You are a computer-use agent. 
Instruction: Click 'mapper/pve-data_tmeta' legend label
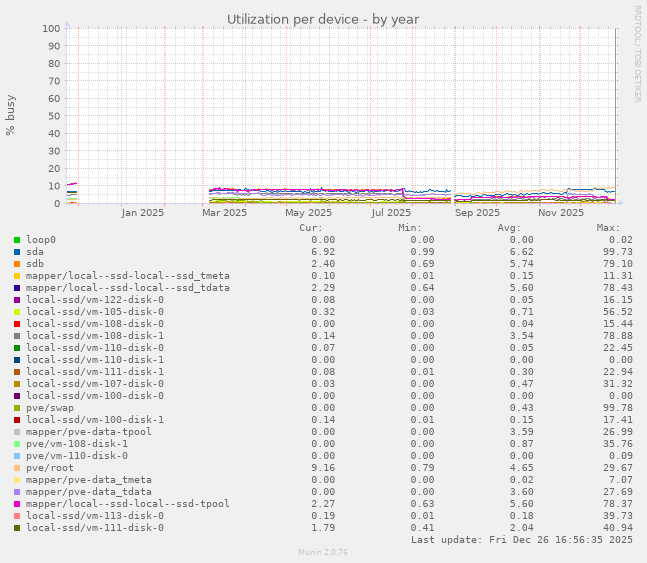89,480
